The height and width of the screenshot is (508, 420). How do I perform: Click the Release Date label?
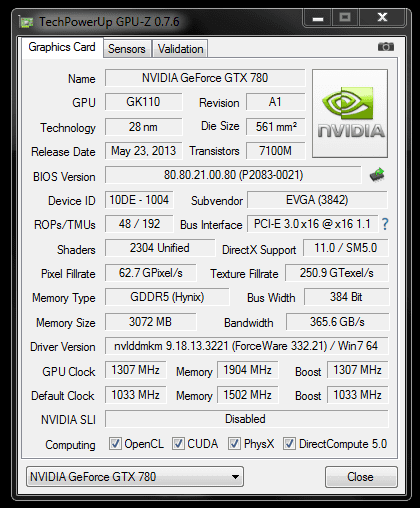63,152
